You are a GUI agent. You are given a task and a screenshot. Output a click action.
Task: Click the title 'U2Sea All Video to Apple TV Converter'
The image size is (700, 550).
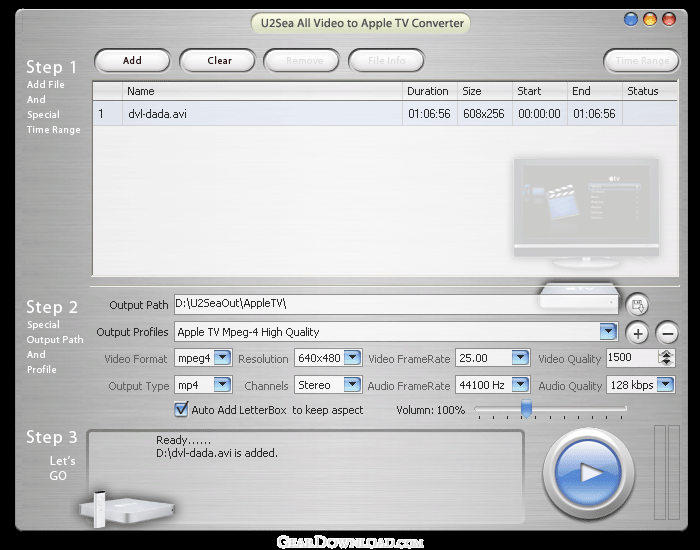point(362,23)
